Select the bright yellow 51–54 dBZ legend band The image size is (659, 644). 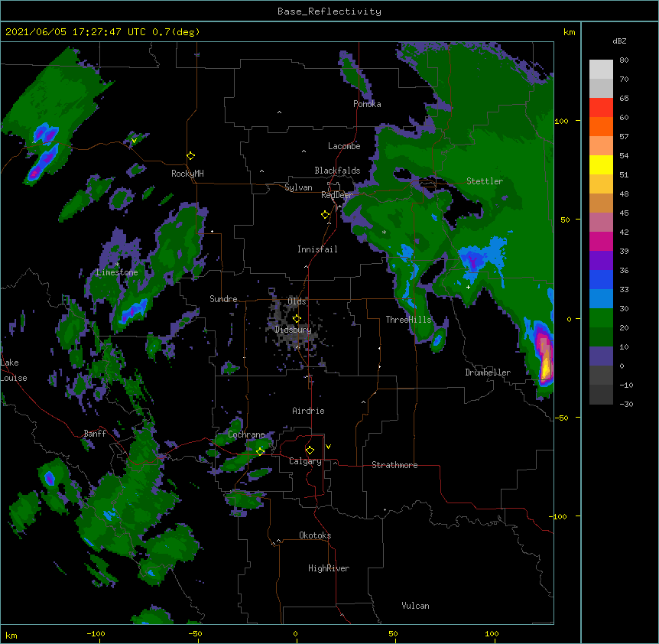(x=601, y=165)
